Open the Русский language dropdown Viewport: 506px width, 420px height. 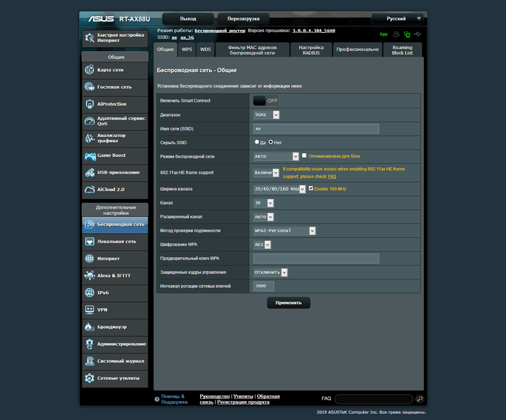[x=397, y=19]
